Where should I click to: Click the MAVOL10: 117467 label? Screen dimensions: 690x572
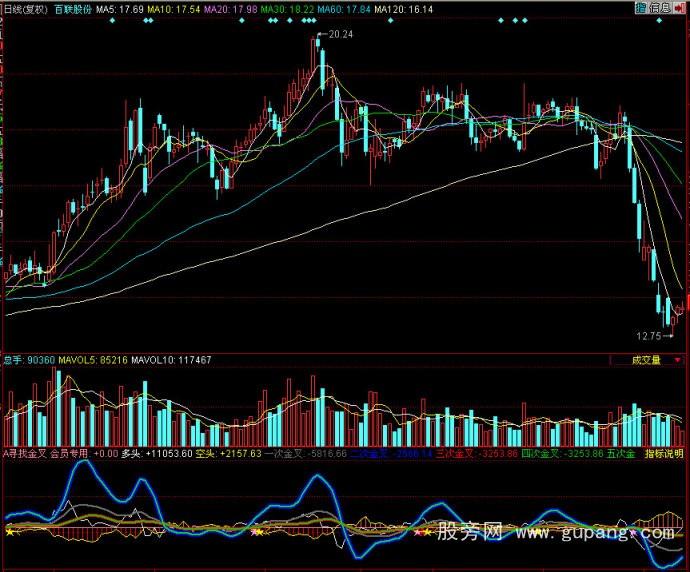[x=171, y=360]
